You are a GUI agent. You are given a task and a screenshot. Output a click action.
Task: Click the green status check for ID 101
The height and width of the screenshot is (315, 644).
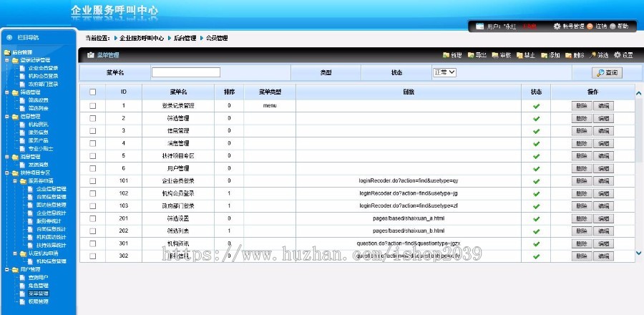click(536, 181)
